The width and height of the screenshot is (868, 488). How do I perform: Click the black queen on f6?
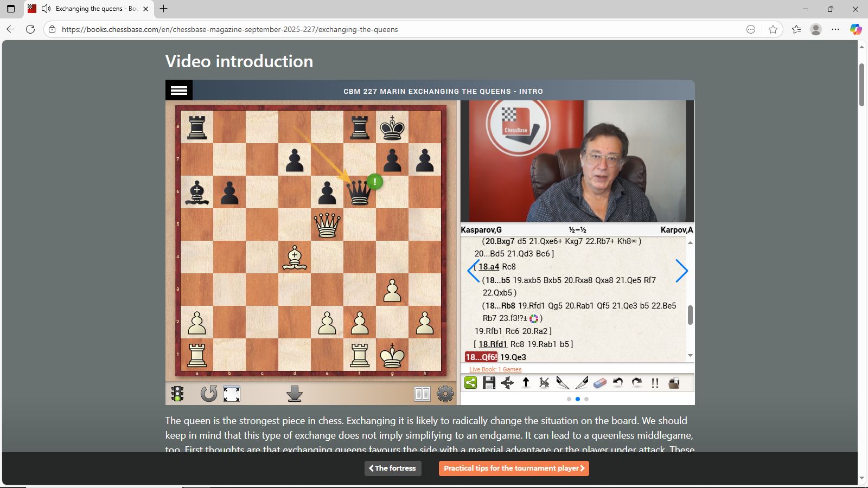[359, 192]
